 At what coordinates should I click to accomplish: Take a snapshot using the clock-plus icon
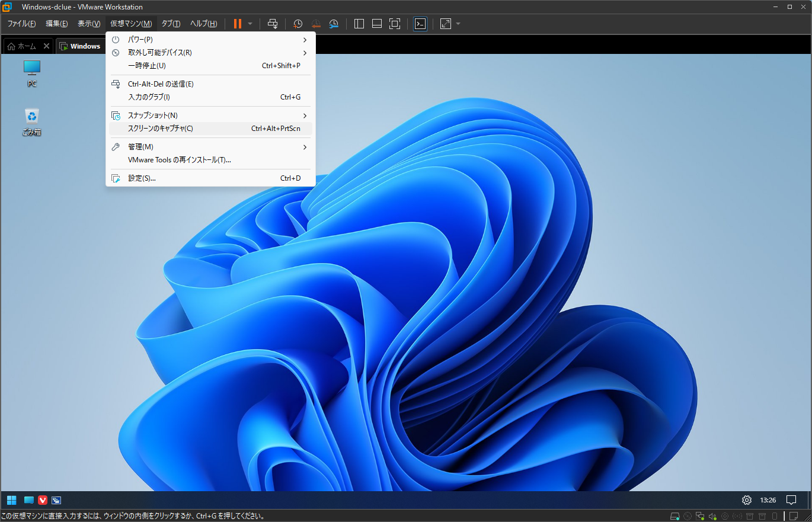point(298,24)
